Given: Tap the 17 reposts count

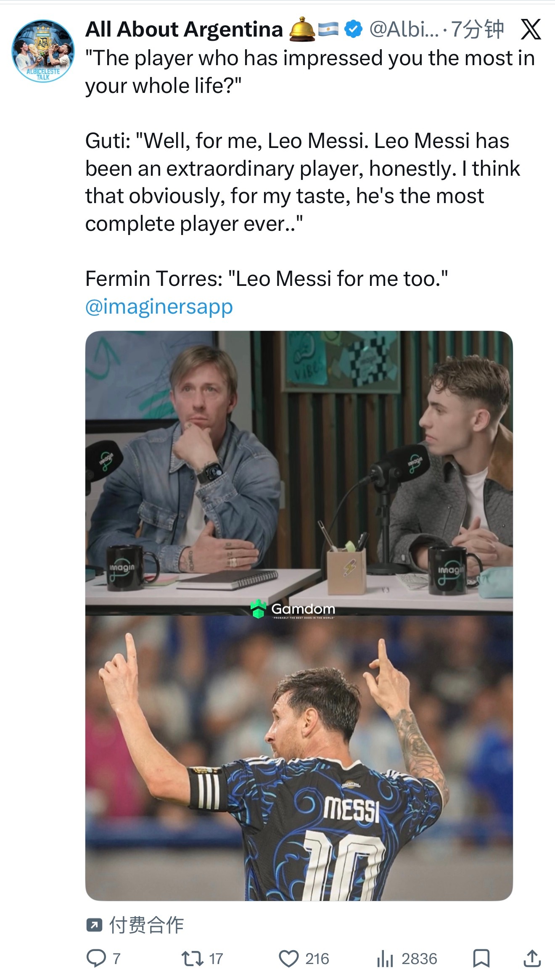Looking at the screenshot, I should tap(216, 959).
